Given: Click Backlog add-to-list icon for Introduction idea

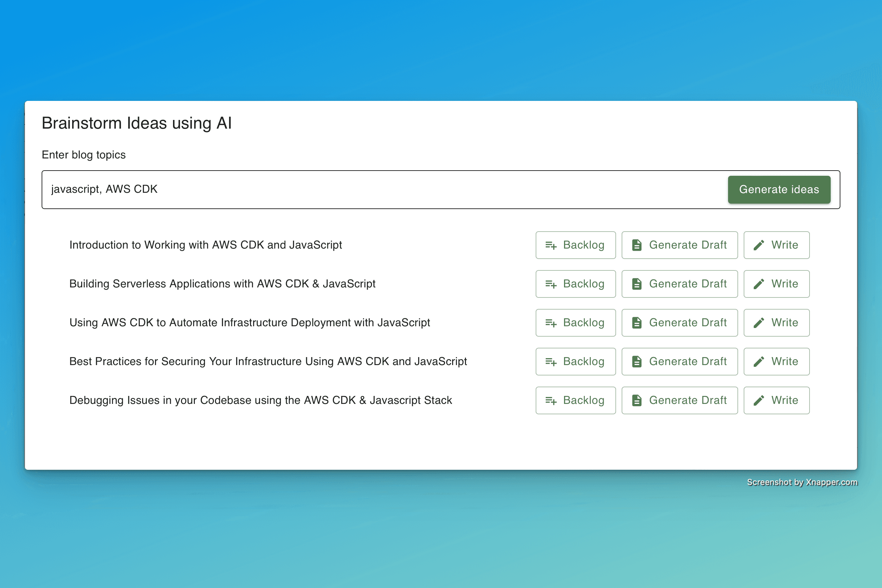Looking at the screenshot, I should pyautogui.click(x=551, y=245).
